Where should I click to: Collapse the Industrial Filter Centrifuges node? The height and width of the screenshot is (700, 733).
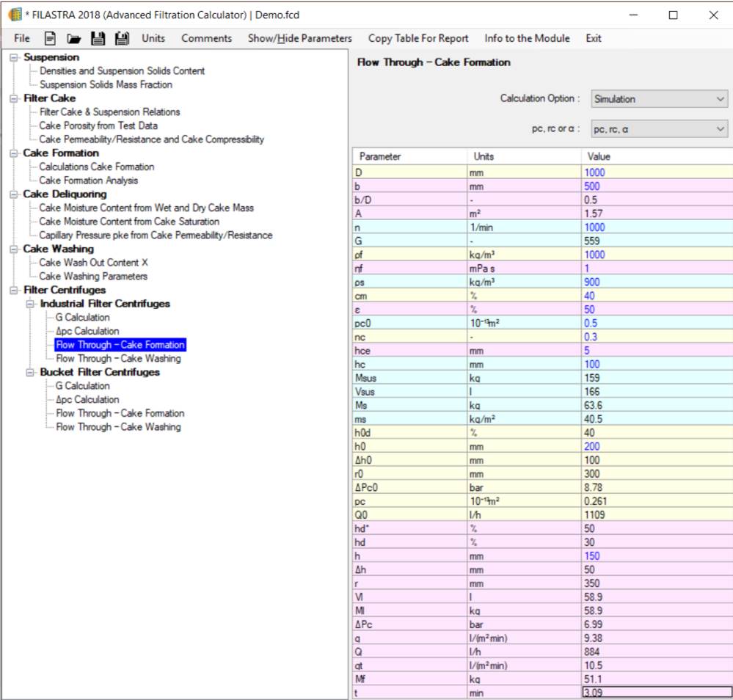click(x=30, y=304)
